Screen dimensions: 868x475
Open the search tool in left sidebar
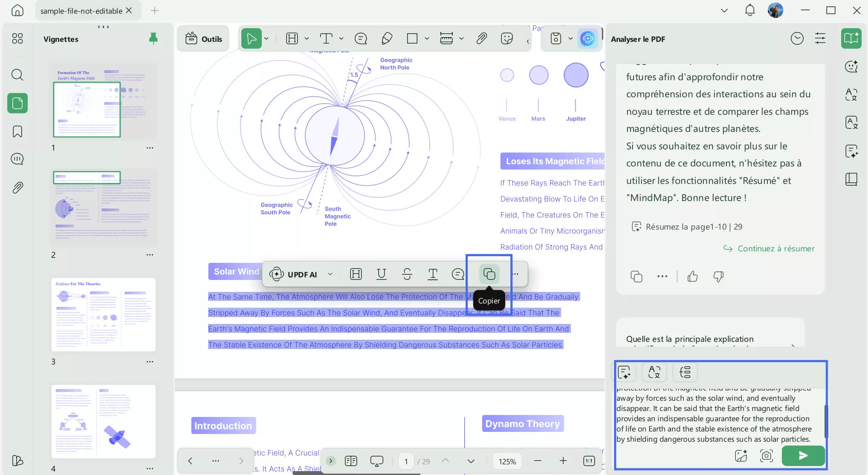click(17, 75)
